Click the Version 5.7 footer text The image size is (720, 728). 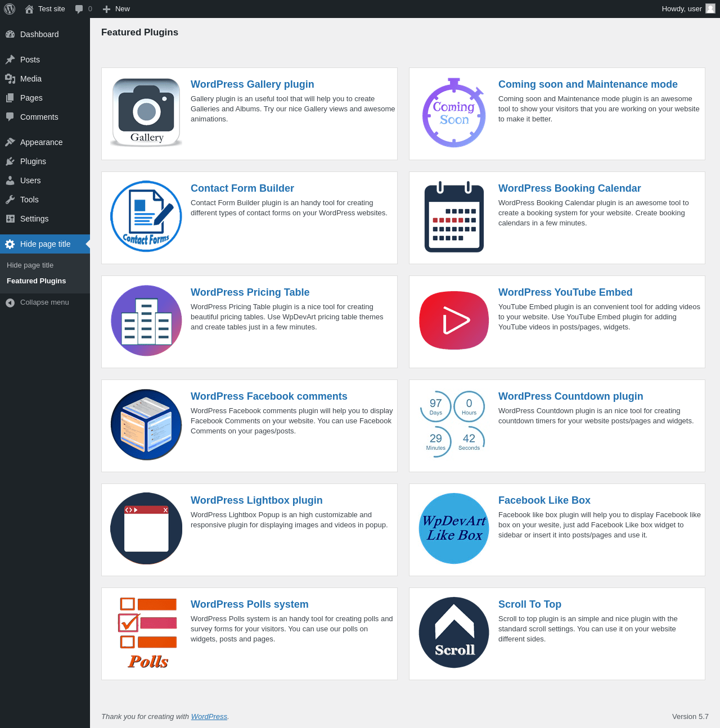690,717
